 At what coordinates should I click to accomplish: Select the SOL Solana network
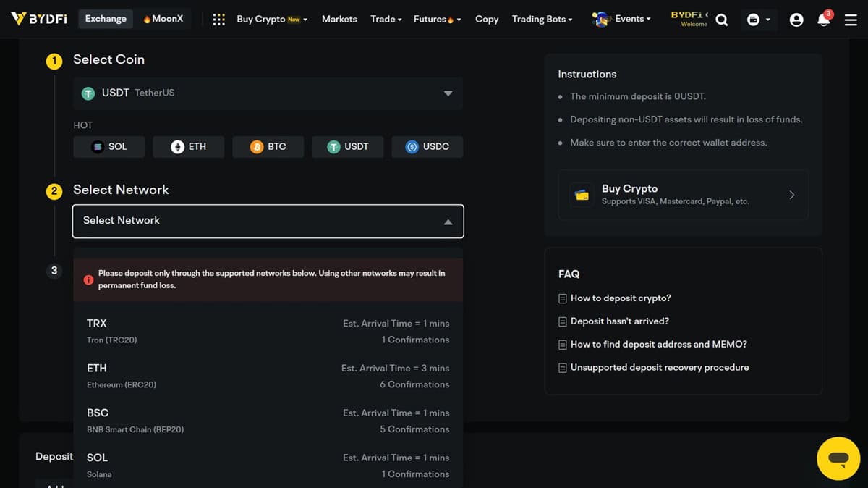coord(268,466)
